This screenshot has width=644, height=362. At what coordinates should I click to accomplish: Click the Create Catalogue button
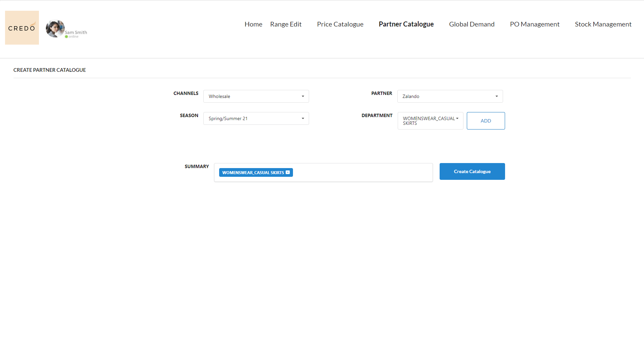coord(472,171)
